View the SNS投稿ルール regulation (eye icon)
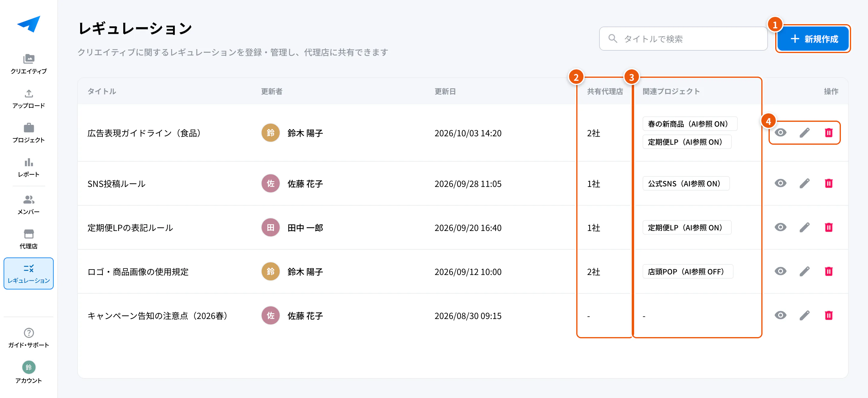Image resolution: width=868 pixels, height=398 pixels. coord(780,183)
